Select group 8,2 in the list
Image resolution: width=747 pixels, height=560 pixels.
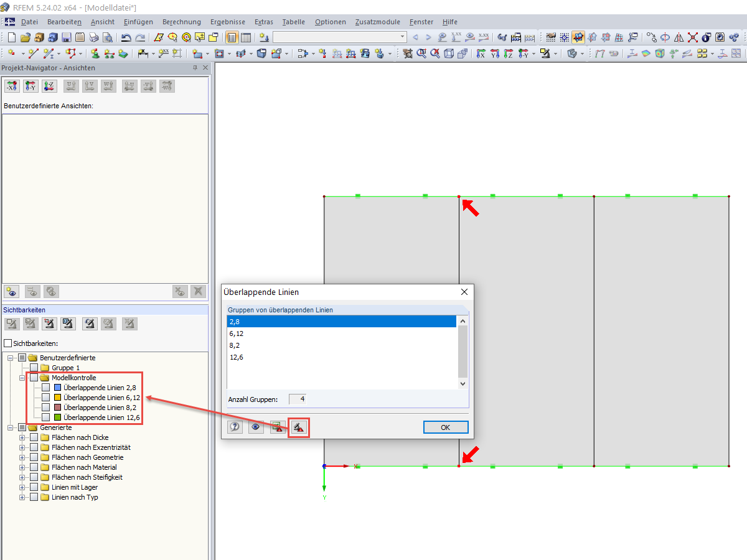pos(342,345)
